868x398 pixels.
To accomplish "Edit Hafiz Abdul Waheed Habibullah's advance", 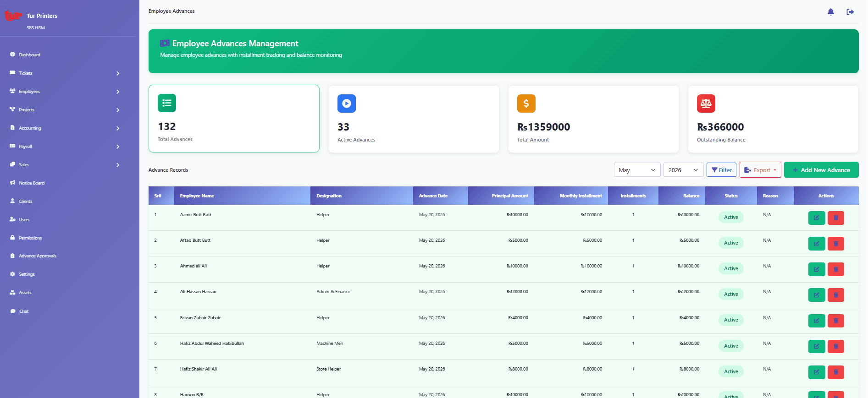I will pos(817,347).
